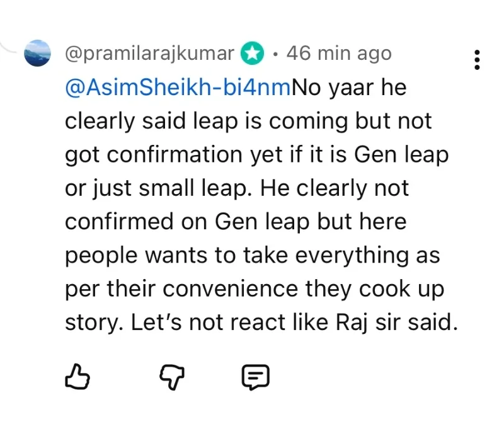Click line starting "or just small leap"
The image size is (504, 429).
click(237, 188)
